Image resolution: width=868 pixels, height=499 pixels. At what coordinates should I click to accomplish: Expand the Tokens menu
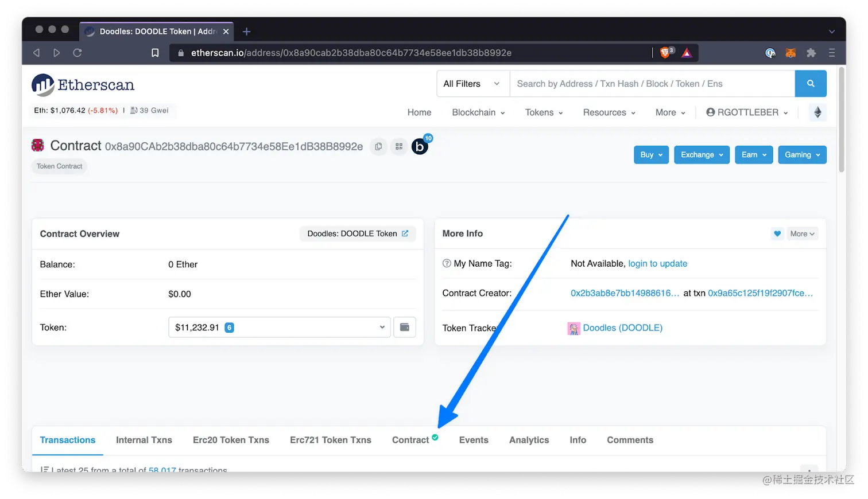pyautogui.click(x=544, y=112)
